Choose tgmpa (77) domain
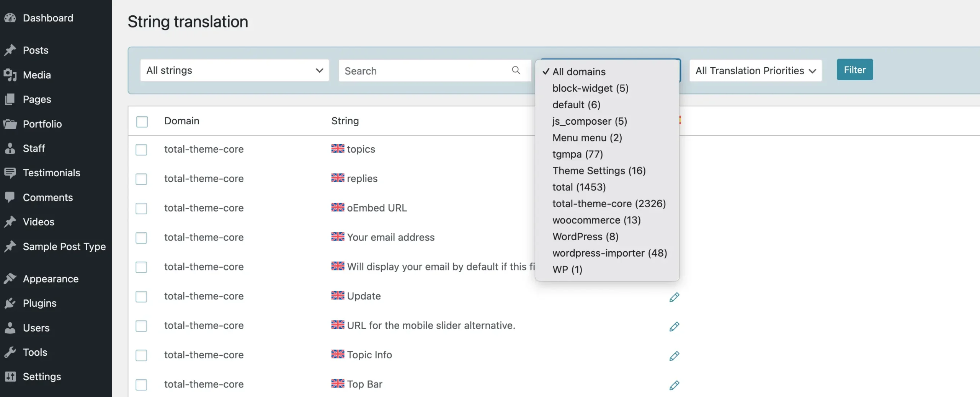Screen dimensions: 980x397 pos(607,154)
